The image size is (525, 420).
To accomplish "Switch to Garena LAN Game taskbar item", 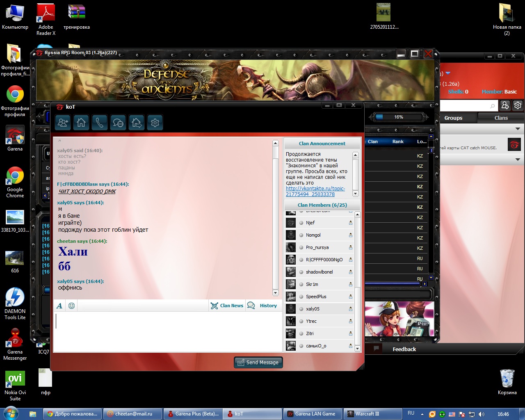I will tap(313, 414).
